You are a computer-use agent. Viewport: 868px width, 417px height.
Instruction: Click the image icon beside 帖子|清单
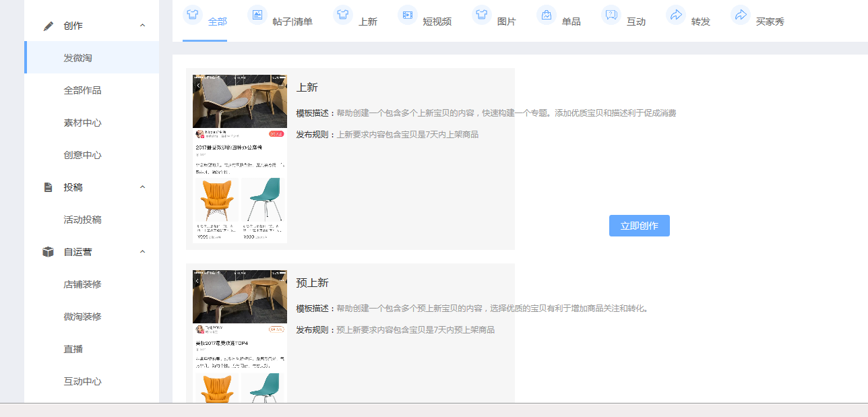pyautogui.click(x=257, y=14)
